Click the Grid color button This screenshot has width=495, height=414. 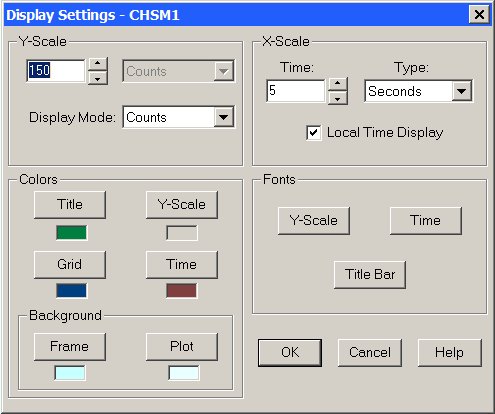point(70,264)
